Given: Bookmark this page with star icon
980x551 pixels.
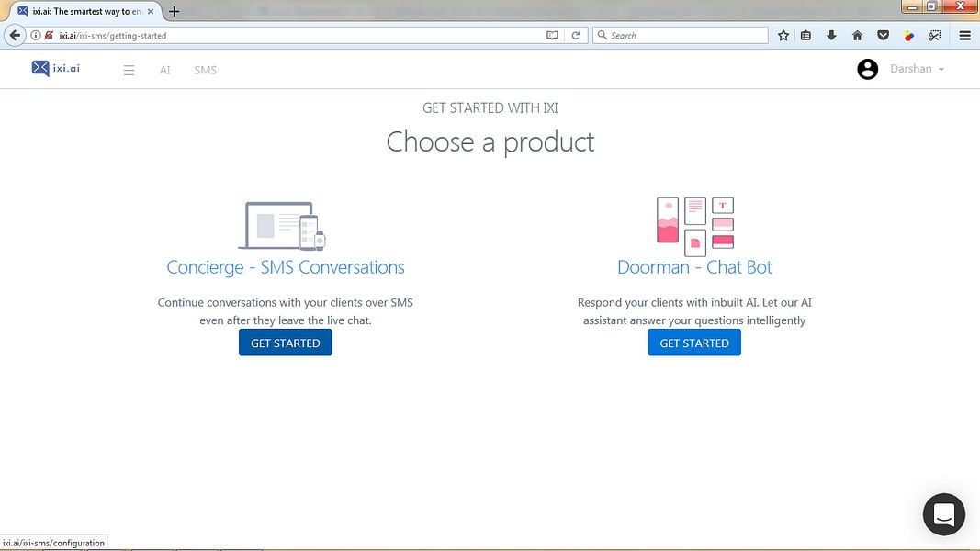Looking at the screenshot, I should tap(783, 36).
